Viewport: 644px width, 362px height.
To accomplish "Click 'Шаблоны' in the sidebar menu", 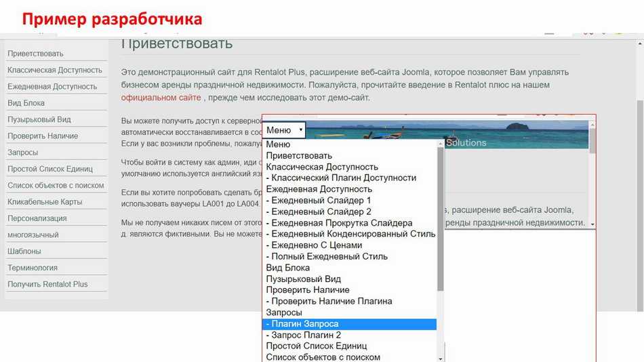I will tap(24, 252).
